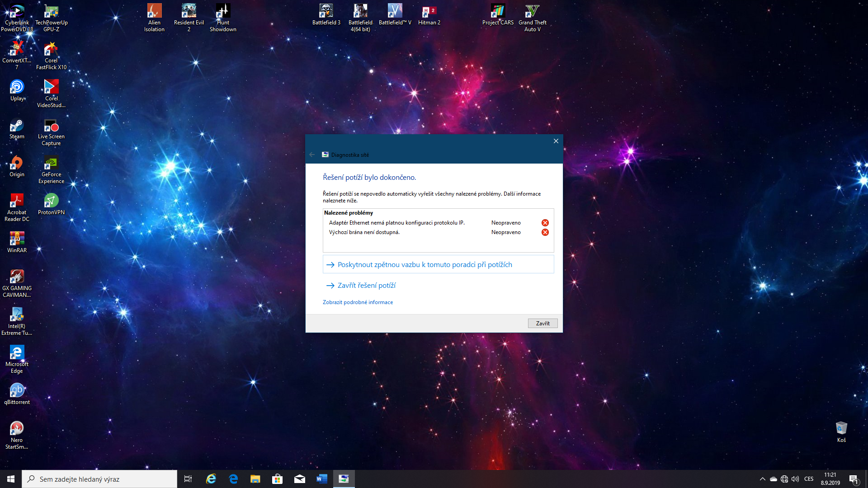Click the Poskytnout zpětnou vazbu option
The width and height of the screenshot is (868, 488).
click(425, 265)
